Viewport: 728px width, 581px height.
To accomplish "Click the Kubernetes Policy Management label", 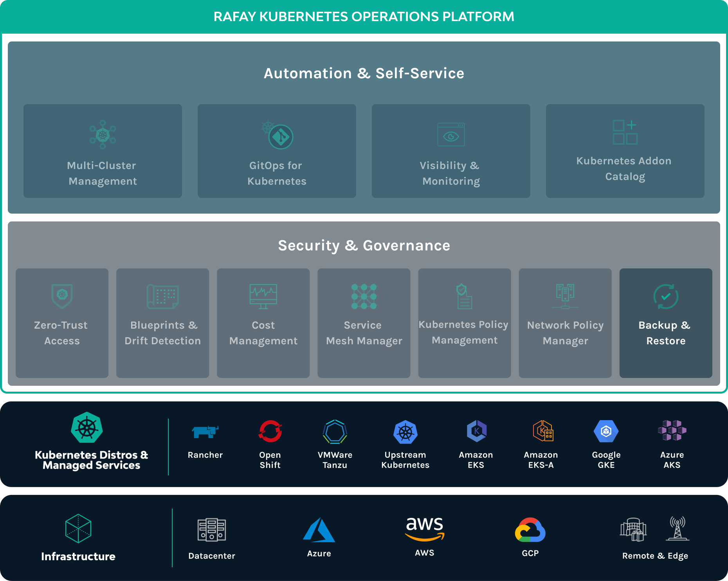I will [x=464, y=332].
